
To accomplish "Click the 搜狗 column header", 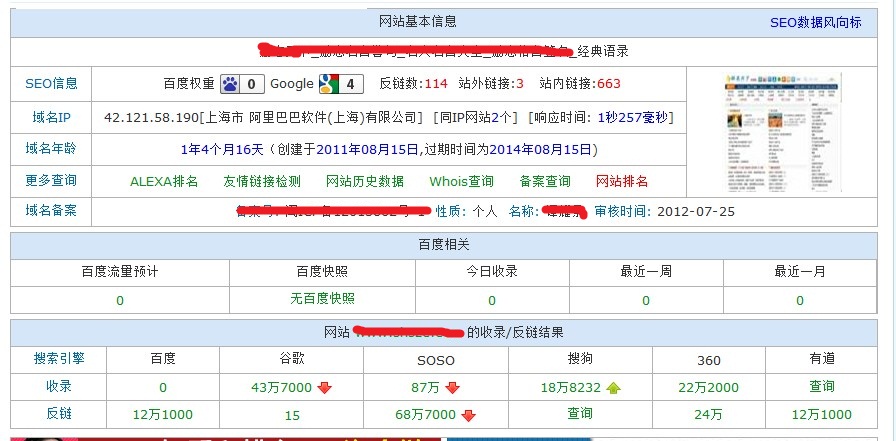I will 580,359.
